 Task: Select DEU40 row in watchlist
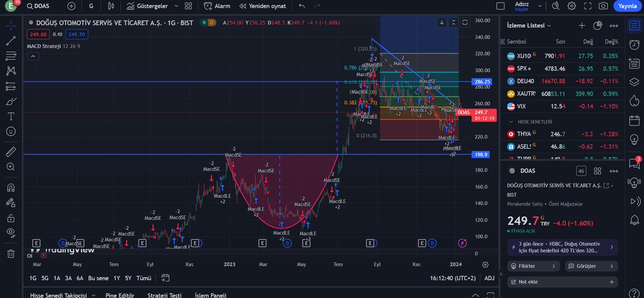coord(562,81)
